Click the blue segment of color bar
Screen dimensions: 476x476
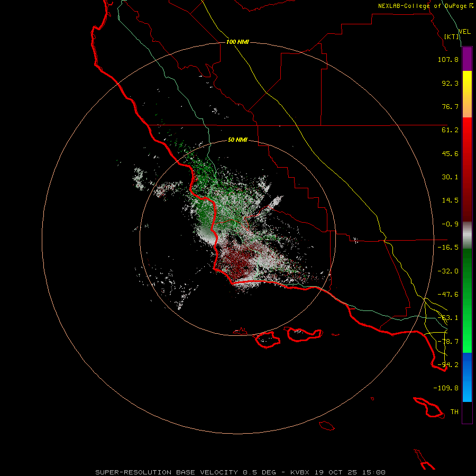[467, 377]
